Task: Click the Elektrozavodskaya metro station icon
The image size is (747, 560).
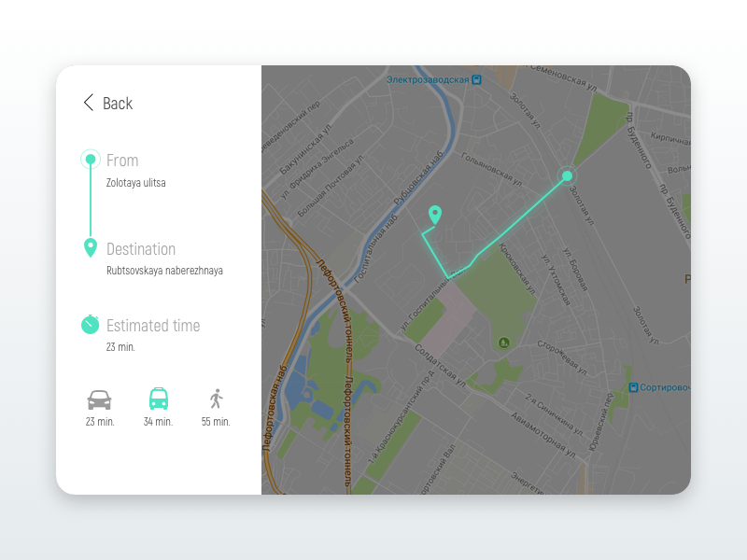Action: coord(476,80)
